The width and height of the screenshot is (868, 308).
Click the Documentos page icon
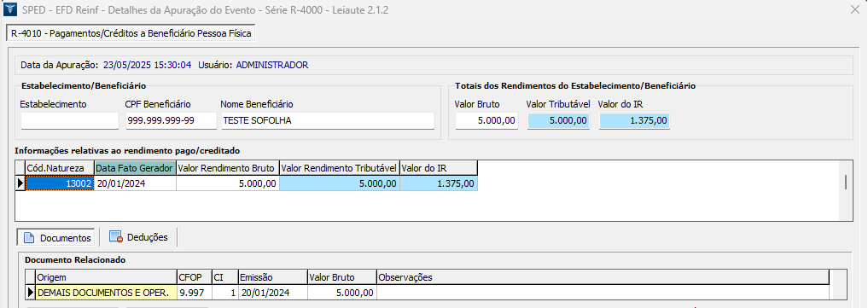pos(28,237)
